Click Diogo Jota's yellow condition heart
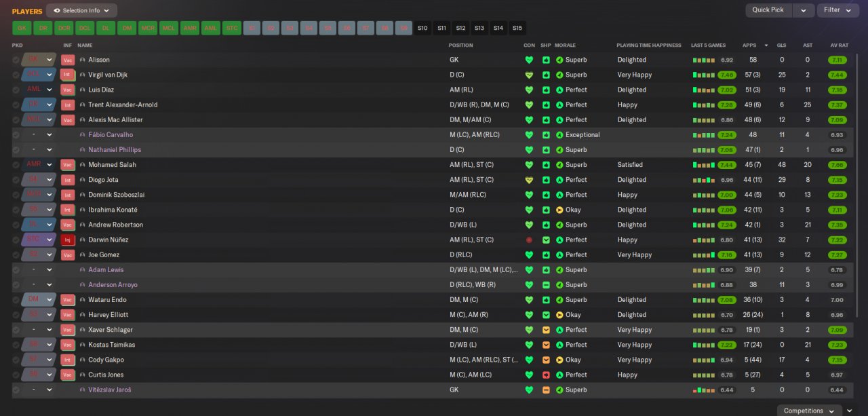Screen dimensions: 868x416 click(530, 180)
